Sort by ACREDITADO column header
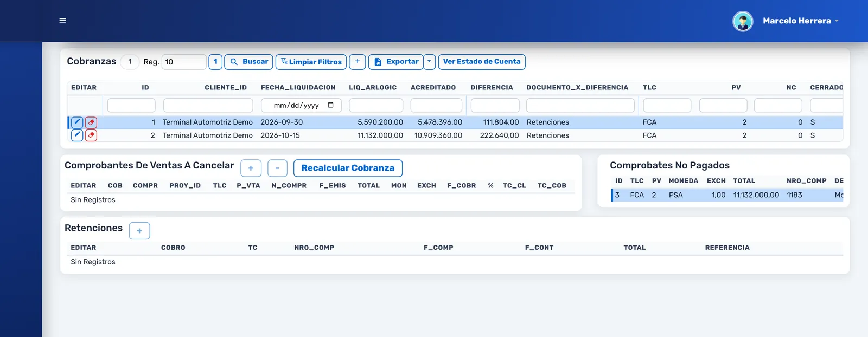Image resolution: width=868 pixels, height=337 pixels. tap(433, 88)
